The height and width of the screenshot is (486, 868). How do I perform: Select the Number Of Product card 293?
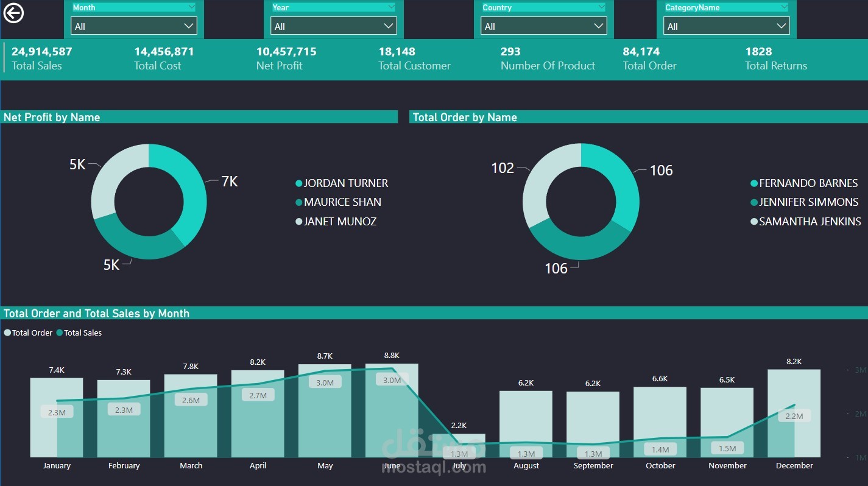click(x=510, y=52)
